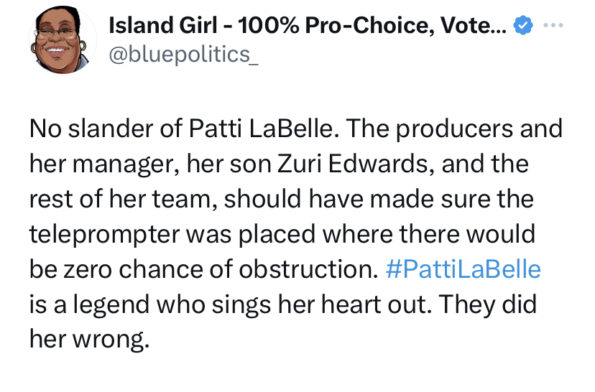The width and height of the screenshot is (595, 392).
Task: Open the #PattiLaBelle hashtag link
Action: pyautogui.click(x=463, y=269)
